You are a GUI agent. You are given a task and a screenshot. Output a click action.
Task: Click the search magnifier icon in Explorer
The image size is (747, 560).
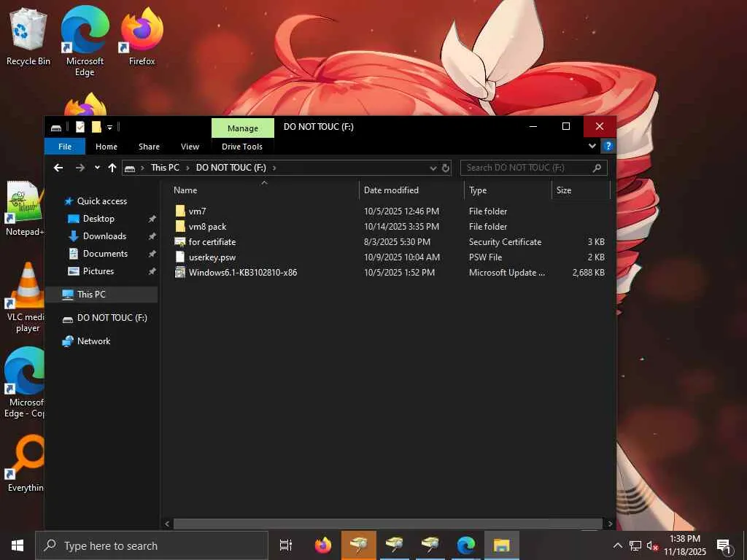pos(597,168)
